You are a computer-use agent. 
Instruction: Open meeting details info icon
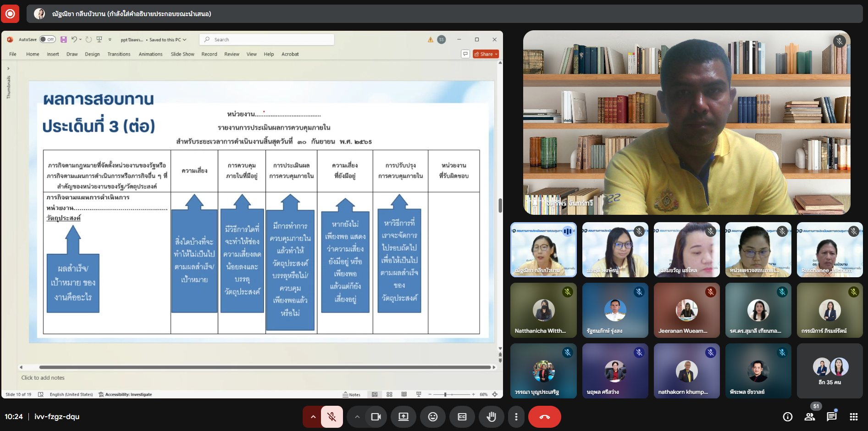point(787,417)
